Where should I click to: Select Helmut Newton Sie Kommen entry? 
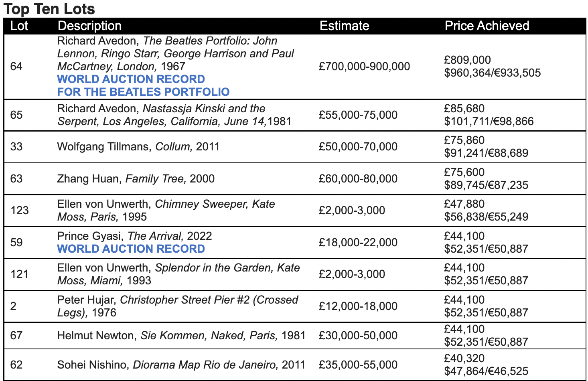(x=181, y=335)
